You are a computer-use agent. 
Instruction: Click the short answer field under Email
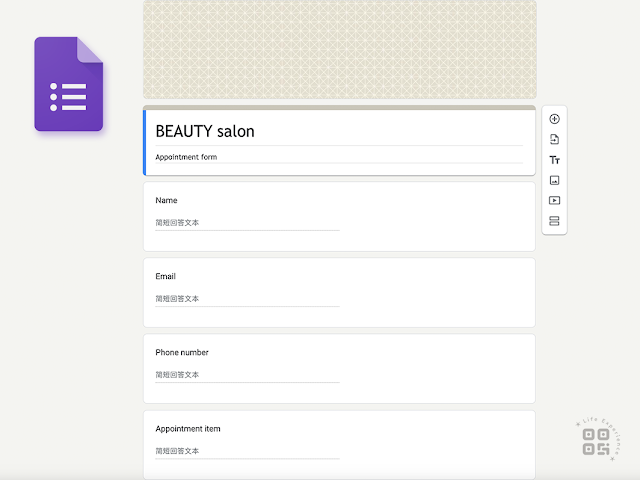tap(247, 299)
